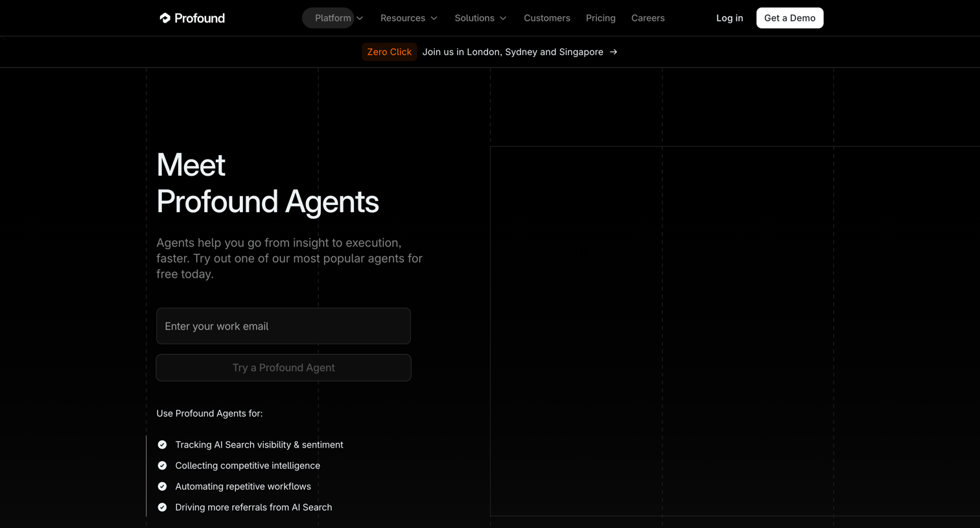
Task: Expand the Resources dropdown chevron
Action: coord(434,18)
